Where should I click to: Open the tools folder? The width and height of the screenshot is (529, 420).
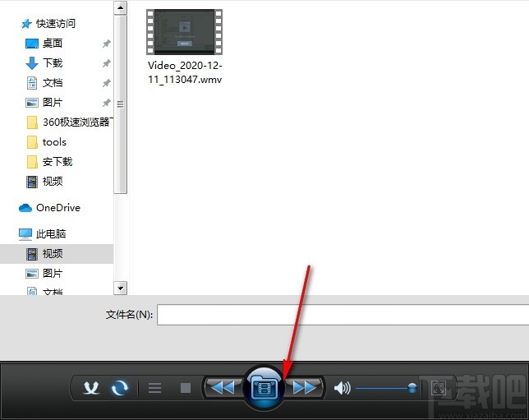[54, 142]
